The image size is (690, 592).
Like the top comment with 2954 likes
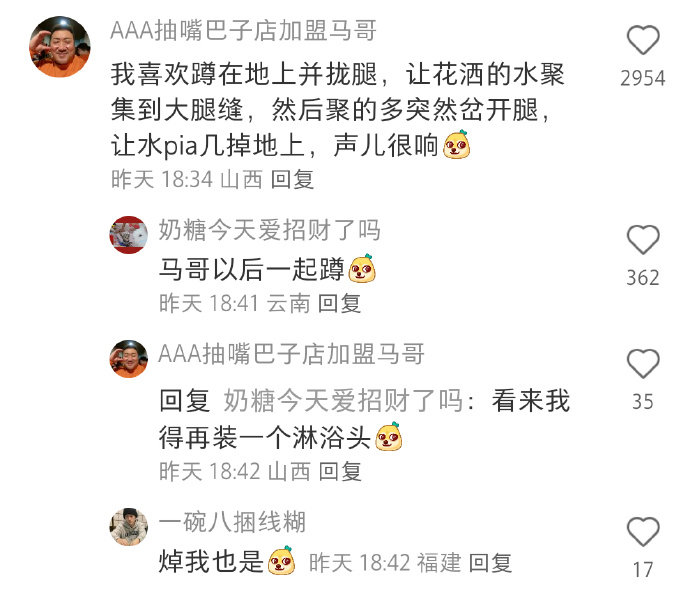pyautogui.click(x=643, y=40)
